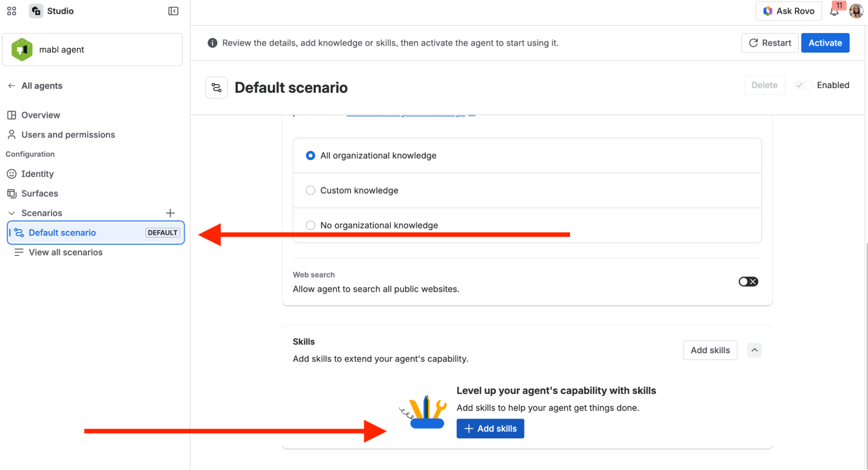Open View all scenarios list
The width and height of the screenshot is (868, 470).
point(66,253)
